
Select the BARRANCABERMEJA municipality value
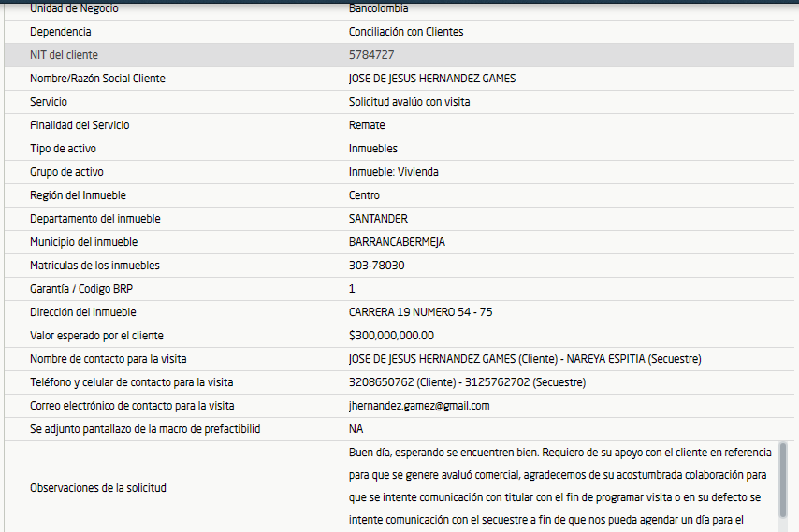pos(397,242)
